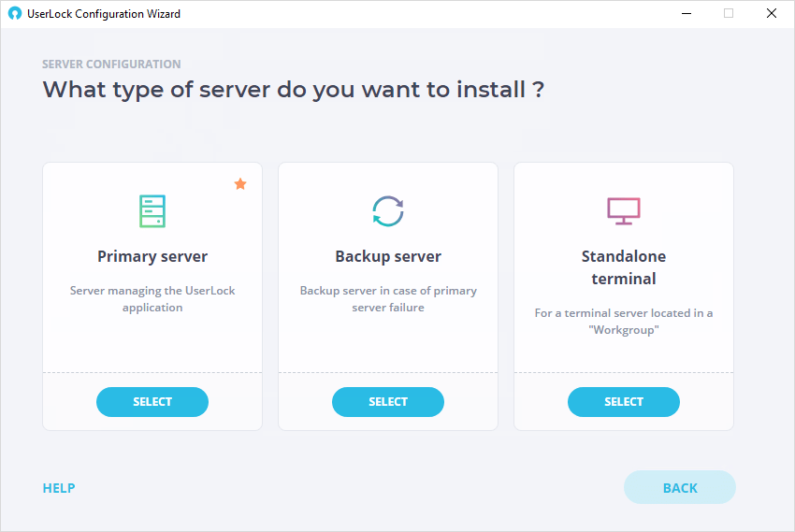The height and width of the screenshot is (532, 795).
Task: Open the HELP link
Action: pos(59,488)
